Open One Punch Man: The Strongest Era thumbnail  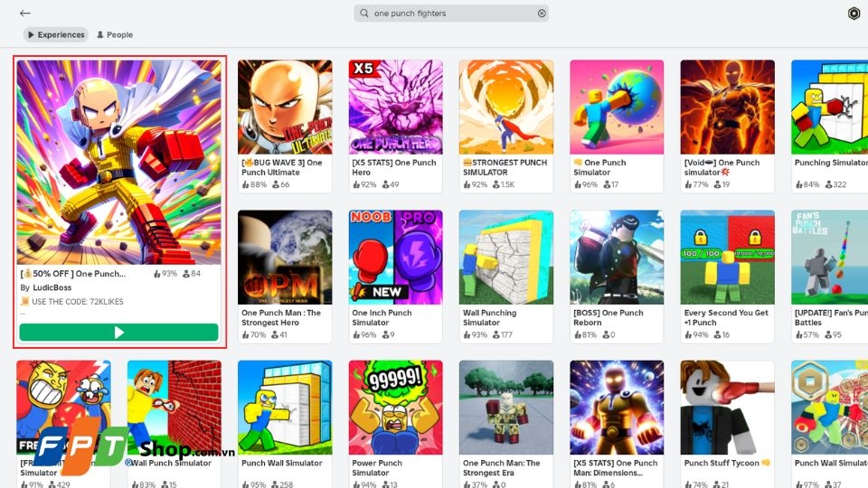coord(506,408)
